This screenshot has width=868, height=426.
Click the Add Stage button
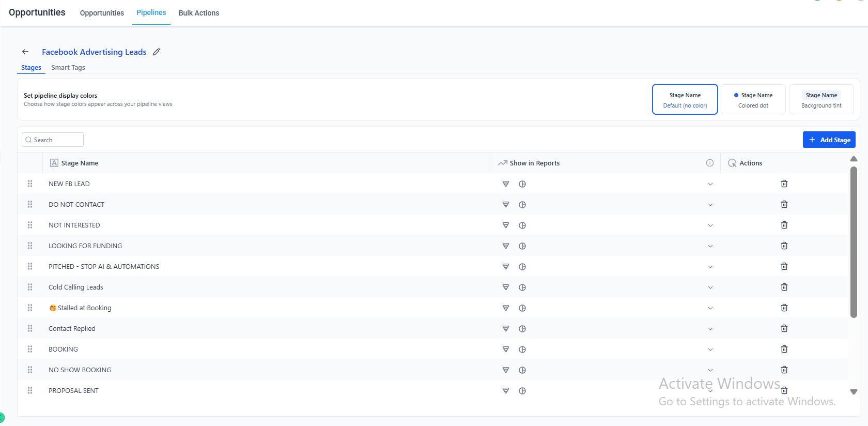(x=829, y=140)
